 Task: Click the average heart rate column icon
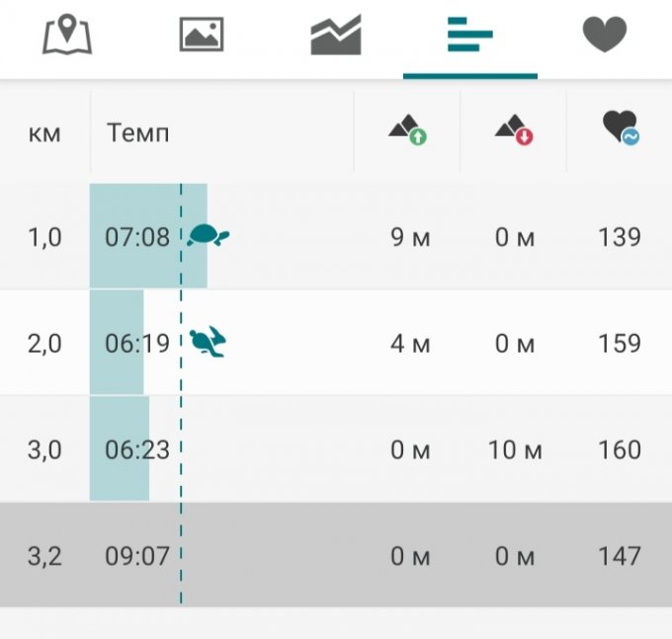[x=620, y=129]
